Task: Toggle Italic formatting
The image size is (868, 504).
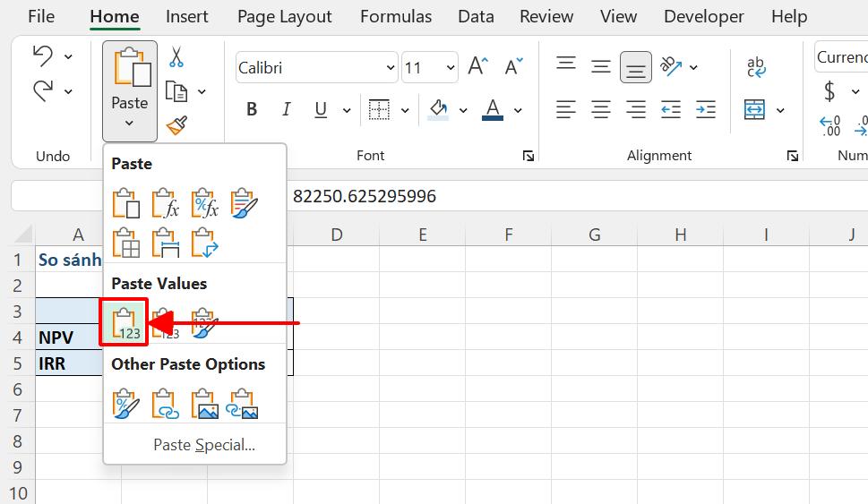Action: click(287, 109)
